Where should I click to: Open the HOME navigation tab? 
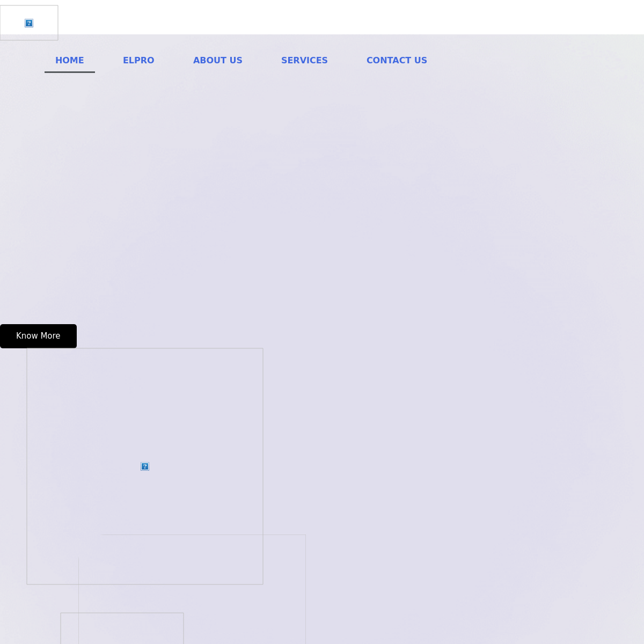70,61
